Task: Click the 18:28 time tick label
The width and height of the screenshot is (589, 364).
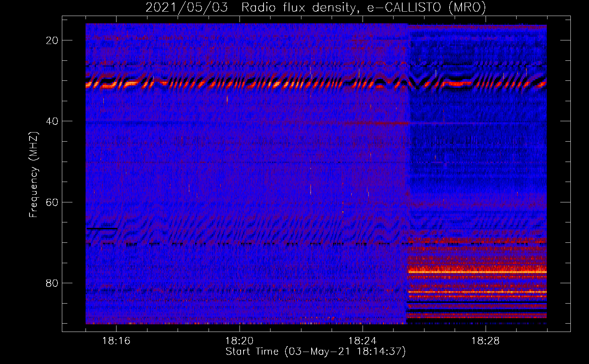Action: tap(486, 341)
